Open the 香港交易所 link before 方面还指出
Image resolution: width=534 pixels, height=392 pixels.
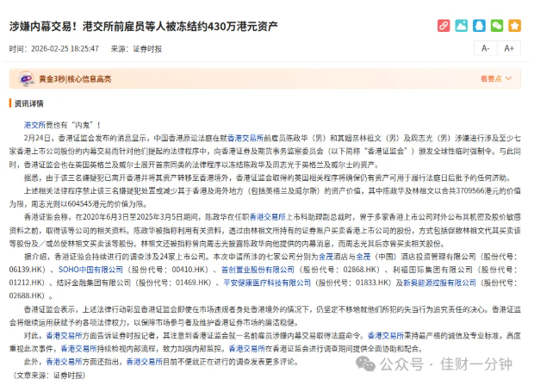coord(64,362)
